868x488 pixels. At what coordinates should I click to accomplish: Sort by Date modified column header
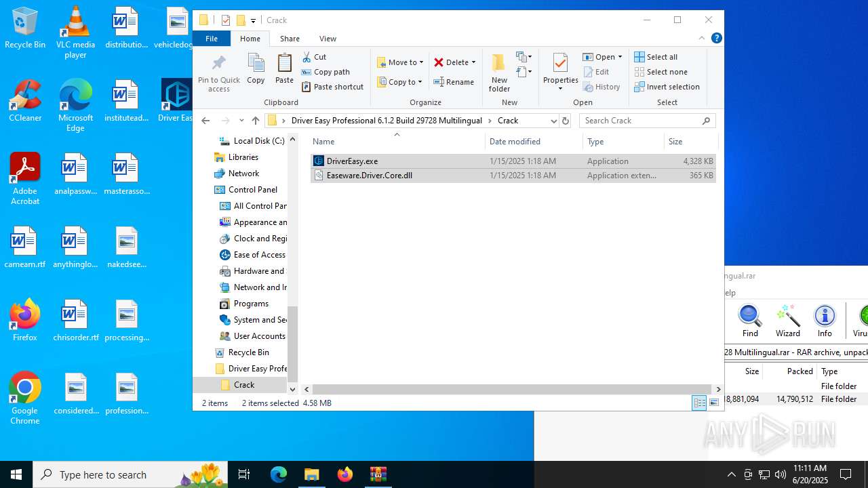pyautogui.click(x=534, y=142)
